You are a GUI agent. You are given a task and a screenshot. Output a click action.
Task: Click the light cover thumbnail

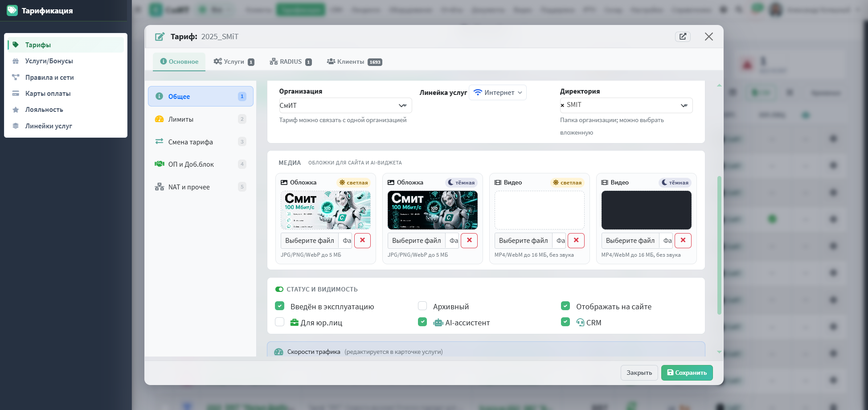326,210
